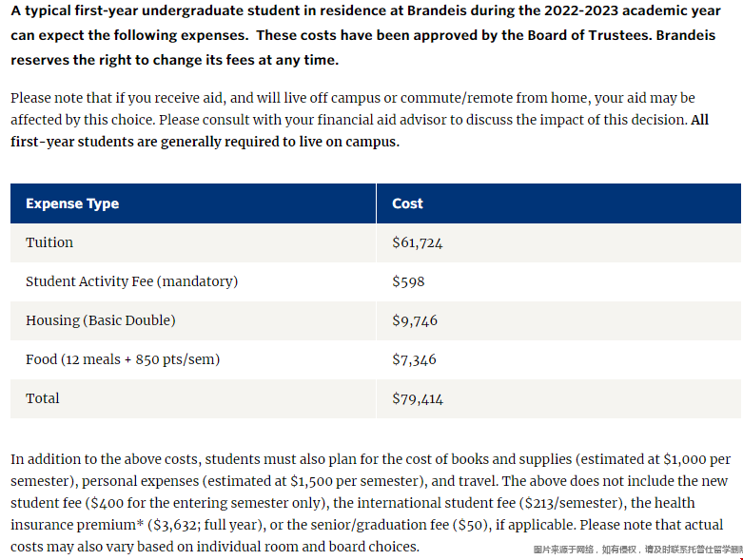The image size is (743, 560).
Task: Click the $61,724 tuition cost
Action: pos(418,242)
